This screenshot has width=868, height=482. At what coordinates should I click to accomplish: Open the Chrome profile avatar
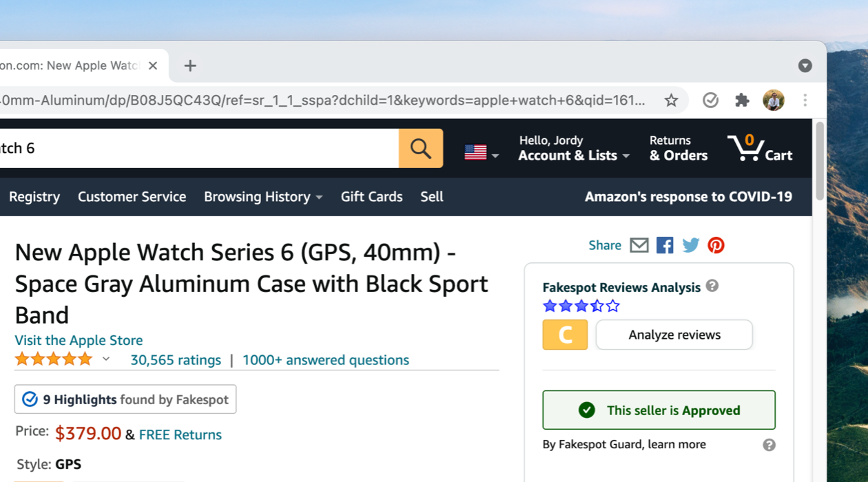[x=774, y=101]
